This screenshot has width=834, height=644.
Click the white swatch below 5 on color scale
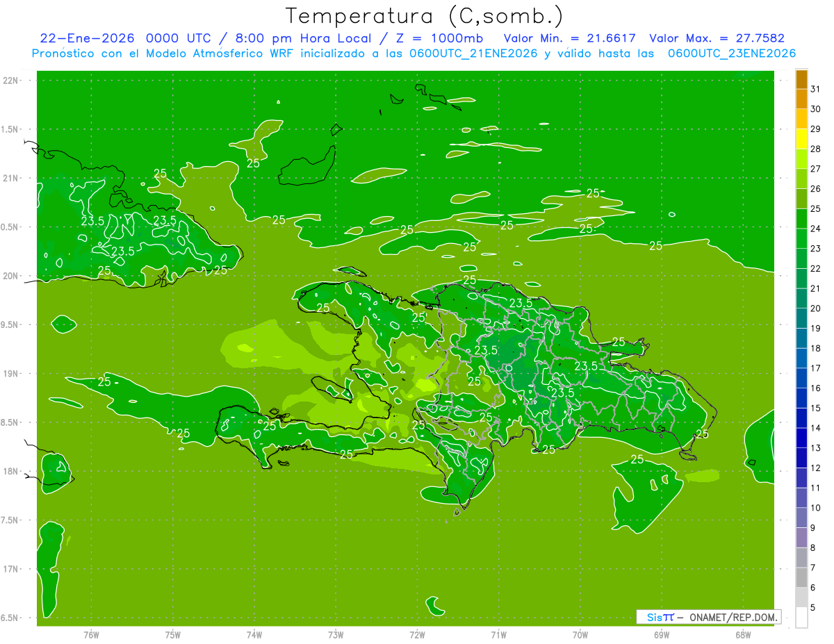(x=801, y=618)
